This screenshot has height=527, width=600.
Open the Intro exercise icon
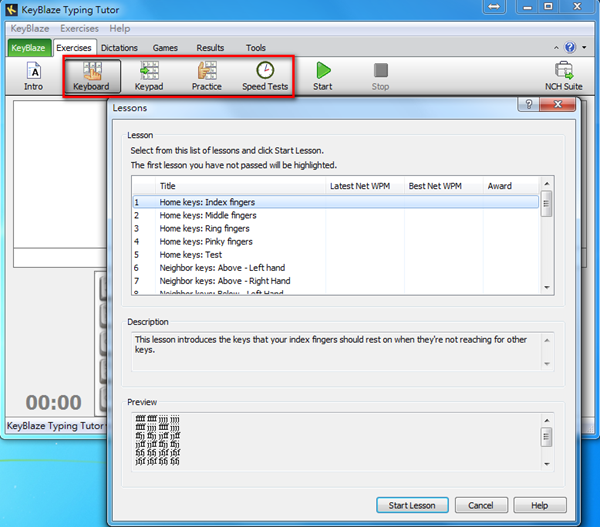pyautogui.click(x=33, y=76)
